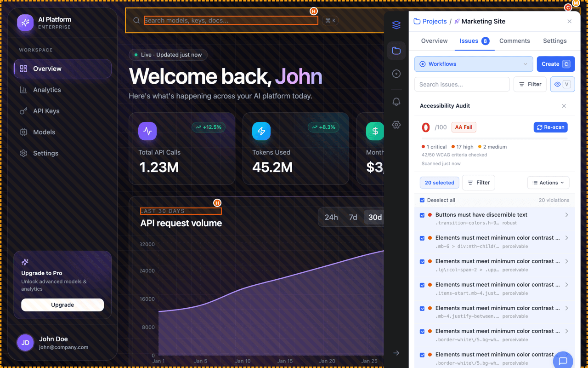The image size is (588, 368).
Task: Open the Filter button next to Search issues
Action: coord(530,84)
